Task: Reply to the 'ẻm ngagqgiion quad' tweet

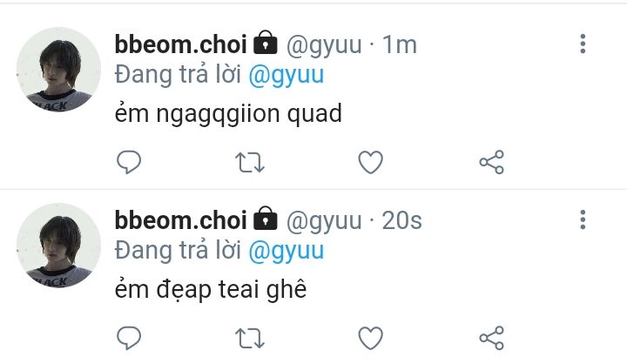Action: pyautogui.click(x=129, y=162)
